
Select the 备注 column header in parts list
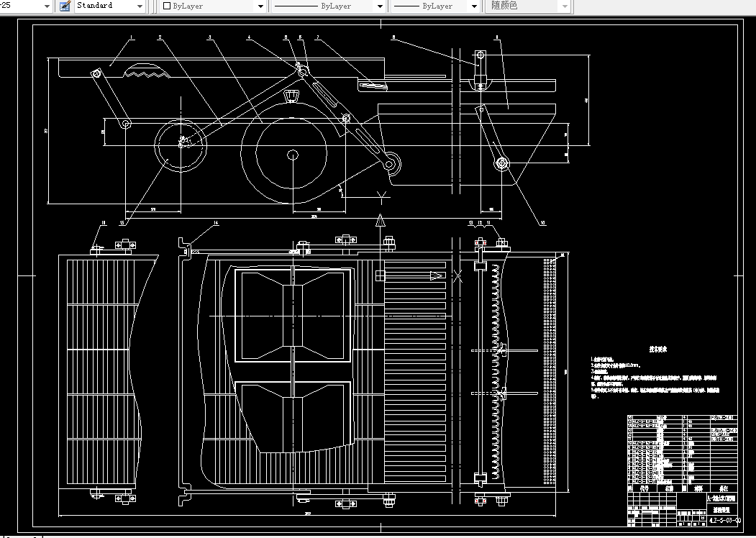pos(724,488)
